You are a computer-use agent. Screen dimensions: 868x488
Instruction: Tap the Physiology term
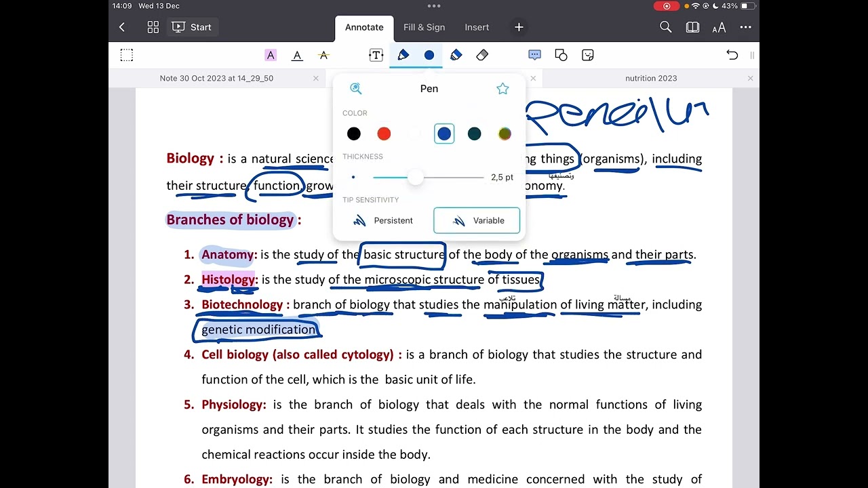233,405
